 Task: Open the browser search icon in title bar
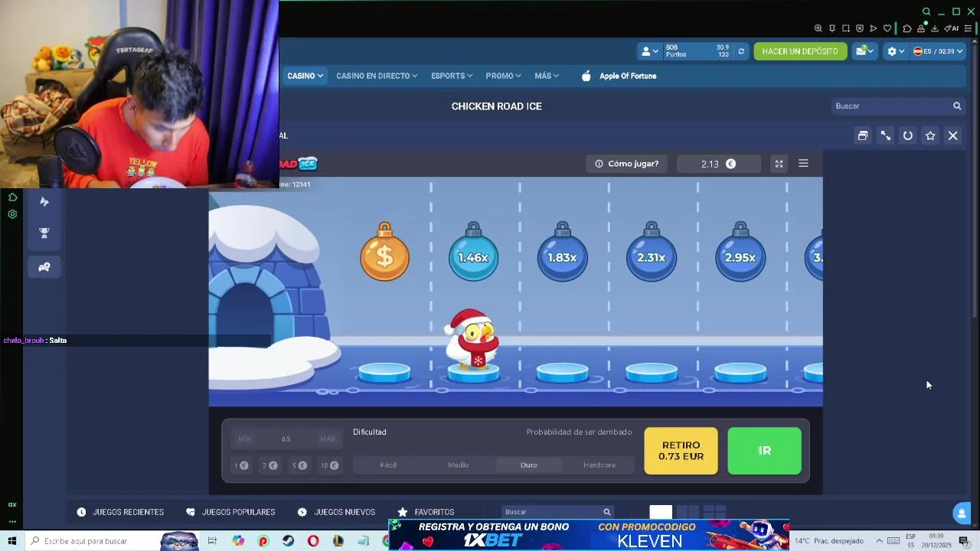pos(926,11)
